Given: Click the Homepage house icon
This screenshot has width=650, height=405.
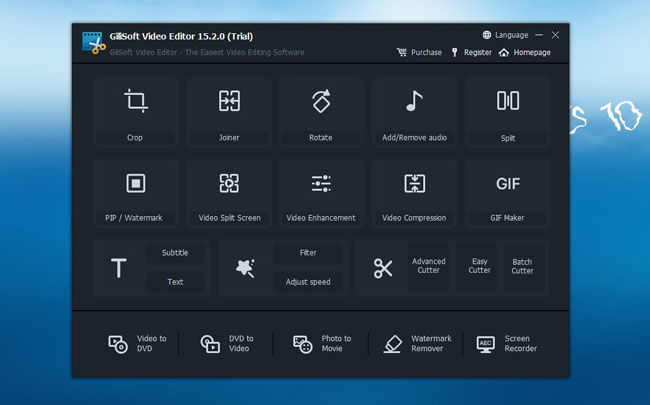Looking at the screenshot, I should tap(504, 52).
